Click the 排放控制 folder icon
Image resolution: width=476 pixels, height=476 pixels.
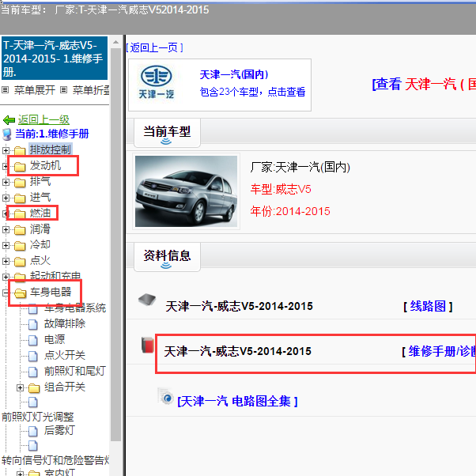click(20, 150)
